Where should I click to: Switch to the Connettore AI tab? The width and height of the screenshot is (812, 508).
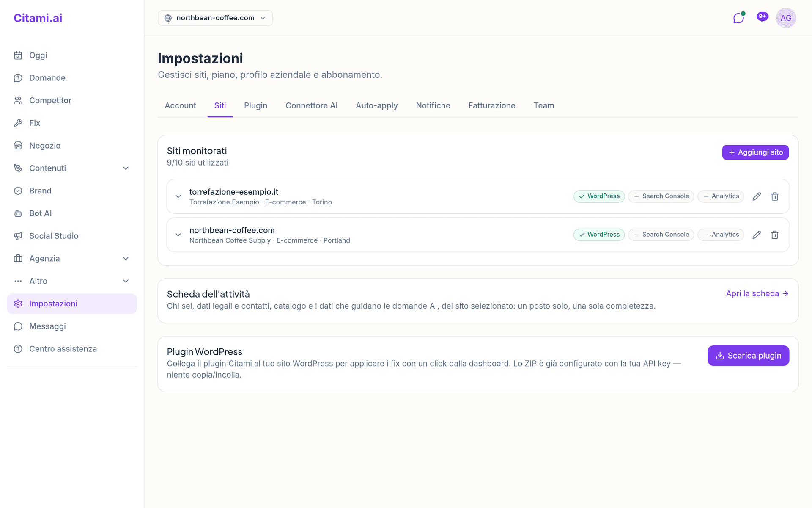pyautogui.click(x=311, y=106)
